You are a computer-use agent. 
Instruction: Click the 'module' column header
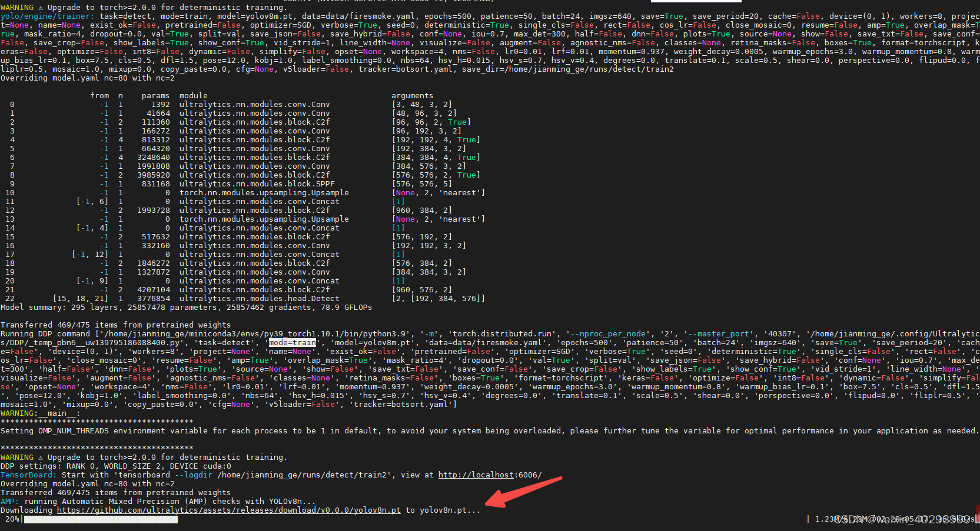point(193,96)
